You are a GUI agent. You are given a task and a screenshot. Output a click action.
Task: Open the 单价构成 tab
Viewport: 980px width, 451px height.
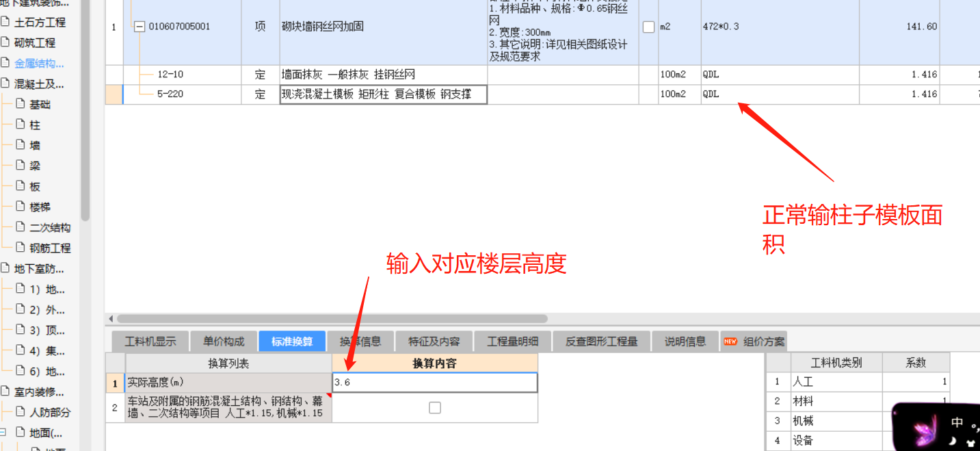224,342
